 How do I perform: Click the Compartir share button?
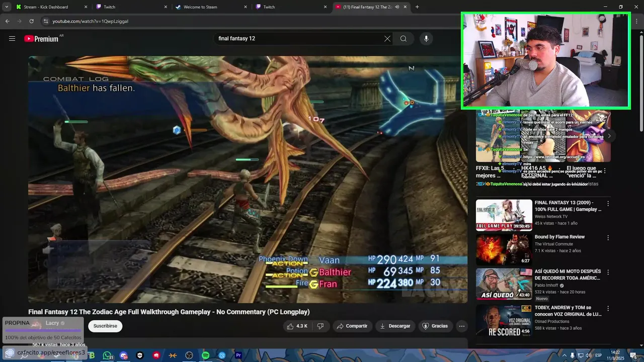[x=352, y=326]
